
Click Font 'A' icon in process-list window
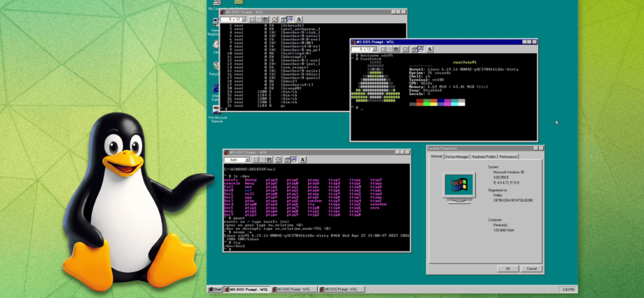point(299,20)
